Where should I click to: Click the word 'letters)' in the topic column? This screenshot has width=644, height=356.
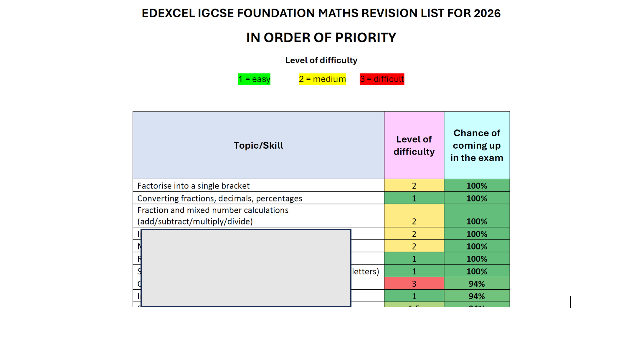365,271
